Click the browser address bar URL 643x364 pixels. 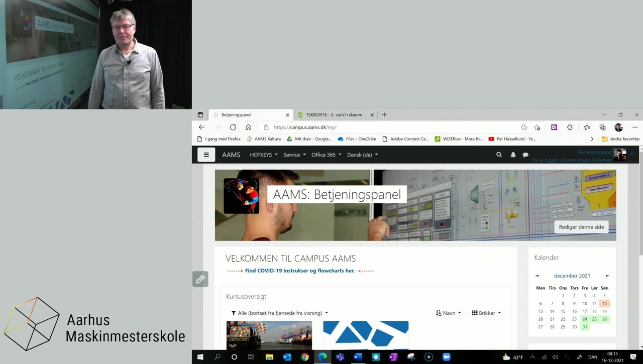click(x=305, y=128)
